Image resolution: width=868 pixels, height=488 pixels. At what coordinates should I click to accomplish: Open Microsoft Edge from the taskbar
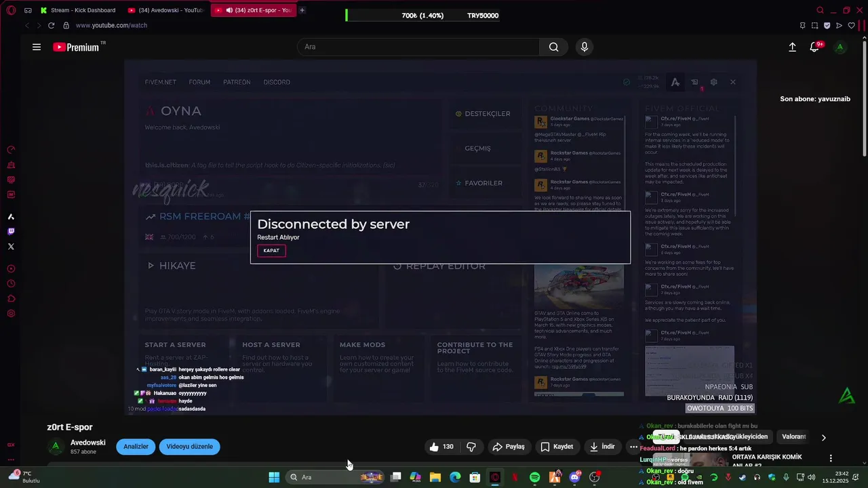coord(455,477)
